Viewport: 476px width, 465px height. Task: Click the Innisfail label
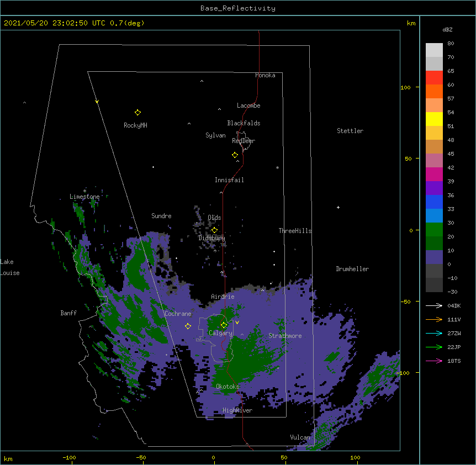(x=229, y=180)
